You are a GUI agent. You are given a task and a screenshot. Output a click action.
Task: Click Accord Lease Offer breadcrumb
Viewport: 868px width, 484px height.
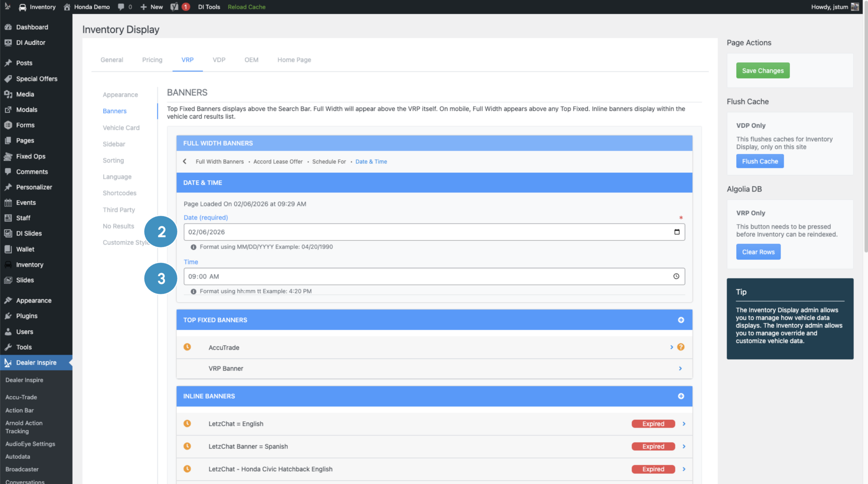[x=278, y=162]
